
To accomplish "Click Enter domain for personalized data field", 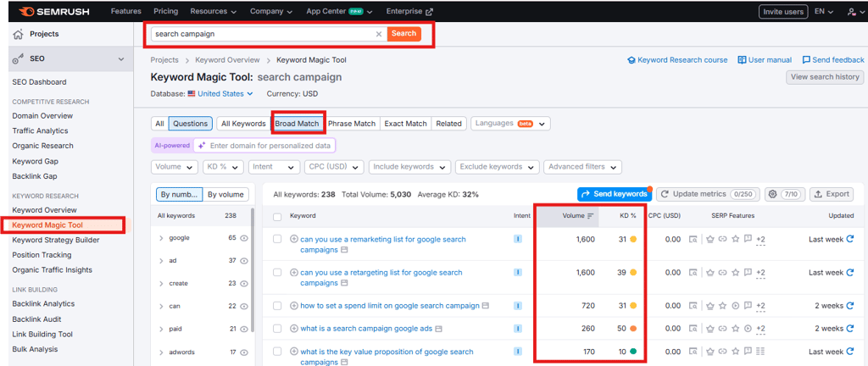I will (x=264, y=146).
